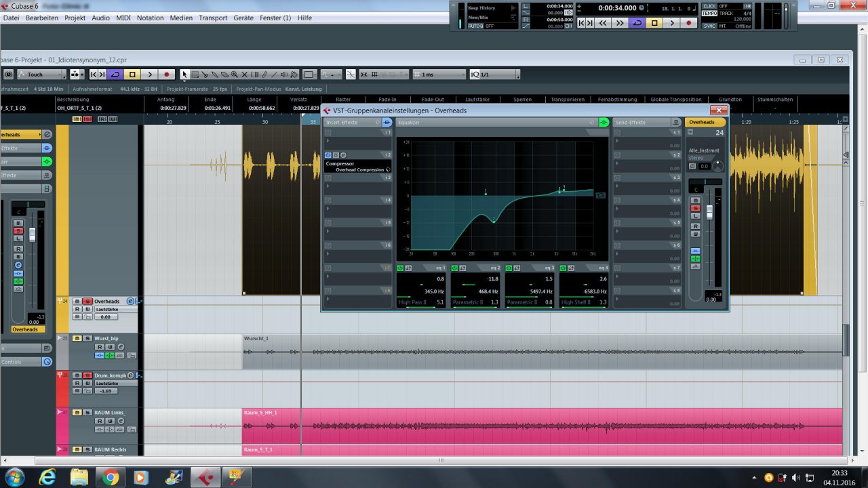The height and width of the screenshot is (488, 868).
Task: Bypass the Equalizer section green button
Action: point(604,122)
